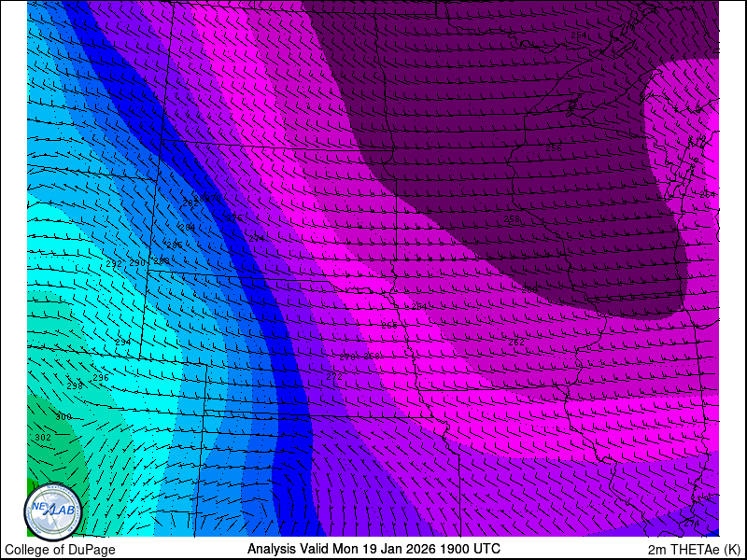Screen dimensions: 747x560
Task: Click the 292 contour label
Action: 114,264
